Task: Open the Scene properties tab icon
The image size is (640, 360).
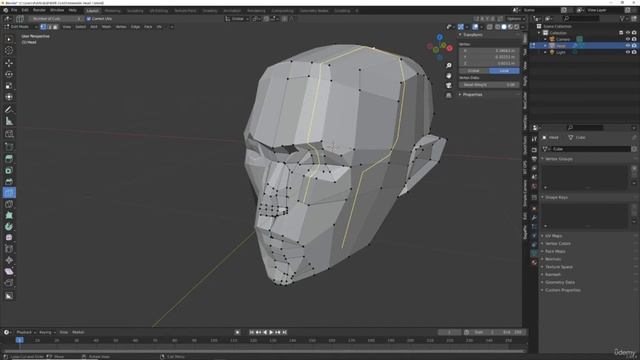Action: (x=534, y=177)
